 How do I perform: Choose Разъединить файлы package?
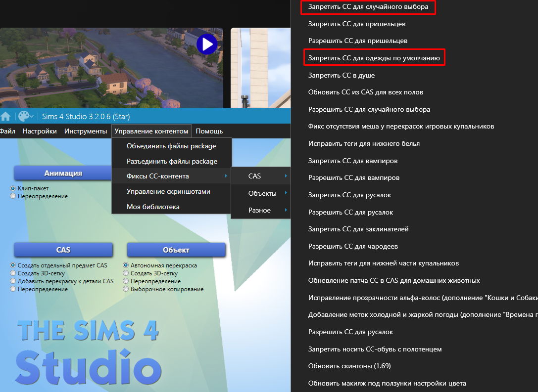click(x=172, y=161)
